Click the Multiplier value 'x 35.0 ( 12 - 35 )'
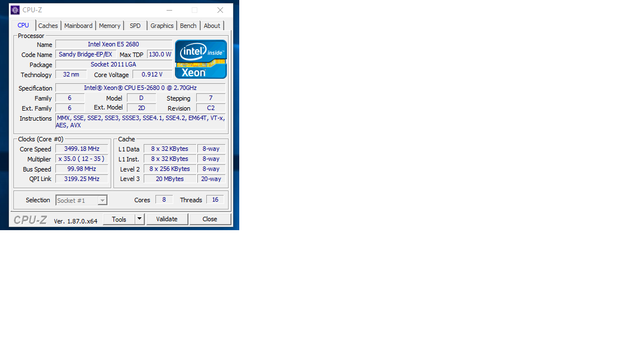The height and width of the screenshot is (362, 644). click(x=82, y=159)
